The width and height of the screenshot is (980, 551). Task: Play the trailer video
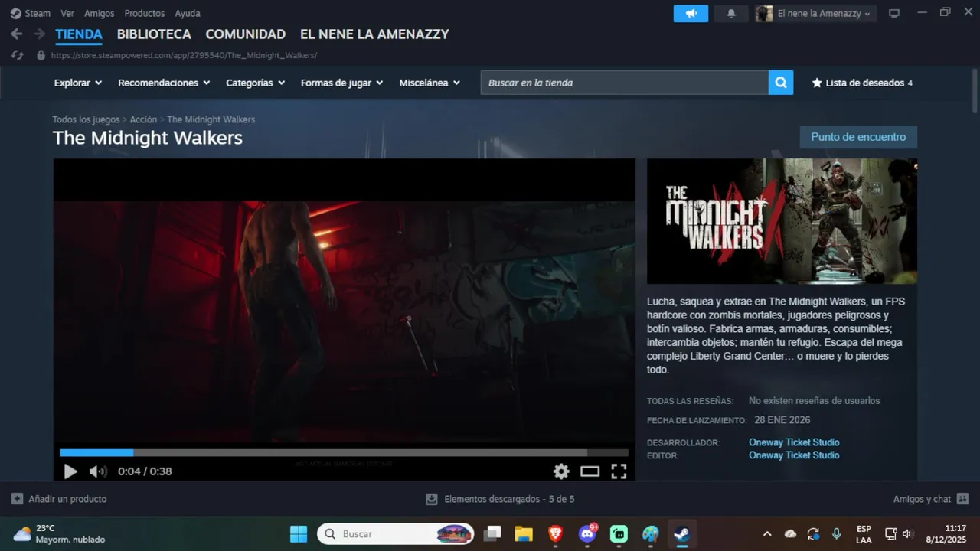pos(70,471)
